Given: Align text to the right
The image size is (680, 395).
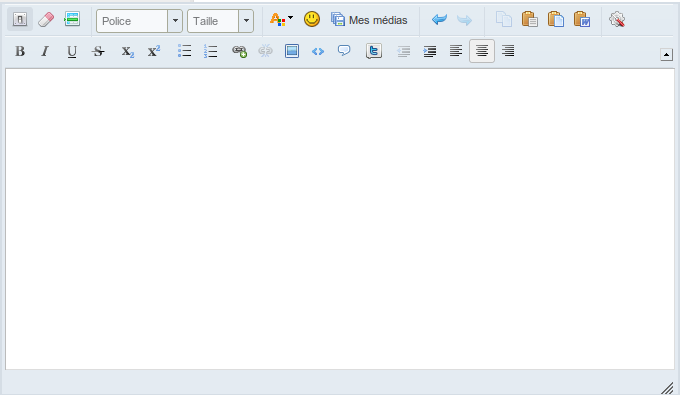Looking at the screenshot, I should pyautogui.click(x=508, y=51).
